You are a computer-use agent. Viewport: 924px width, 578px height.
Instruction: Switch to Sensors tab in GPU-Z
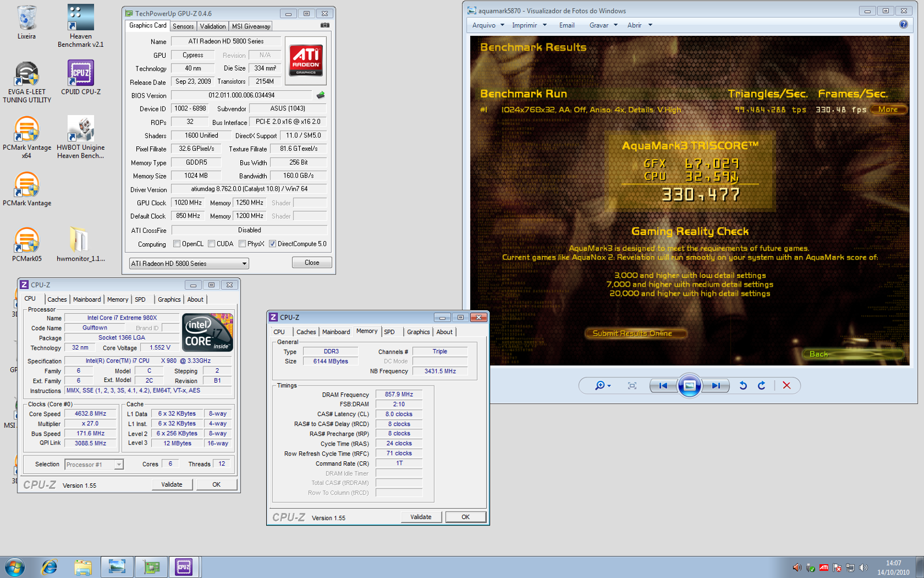183,26
